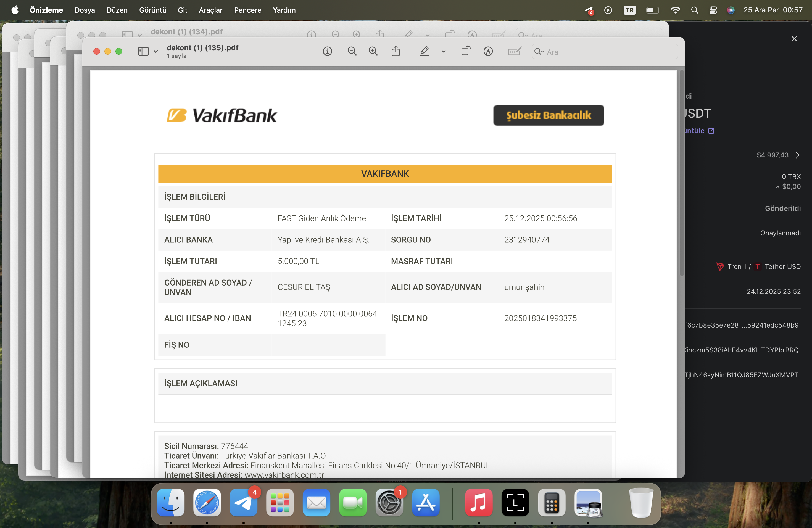Open Control Center from menu bar
Image resolution: width=812 pixels, height=528 pixels.
pos(713,10)
